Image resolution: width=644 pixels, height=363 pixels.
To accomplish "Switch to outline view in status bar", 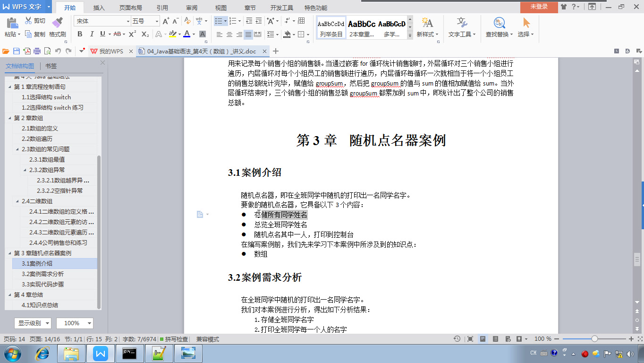I will coord(495,339).
